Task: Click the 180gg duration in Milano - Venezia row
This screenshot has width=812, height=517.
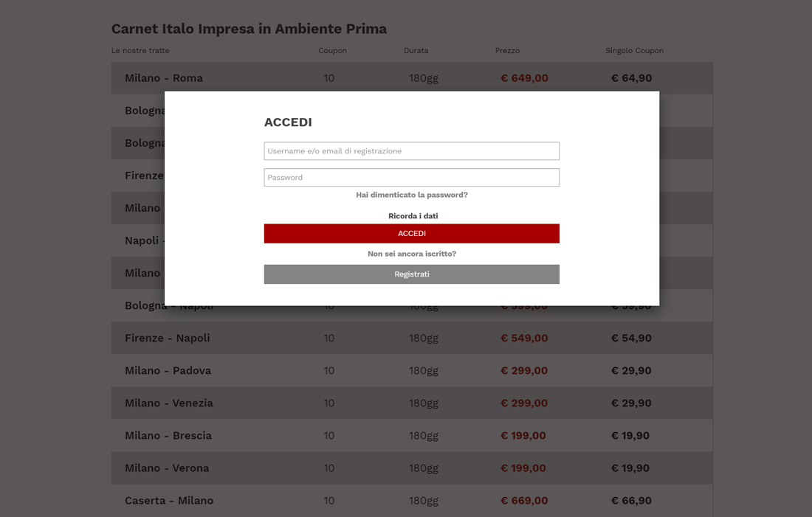Action: 424,403
